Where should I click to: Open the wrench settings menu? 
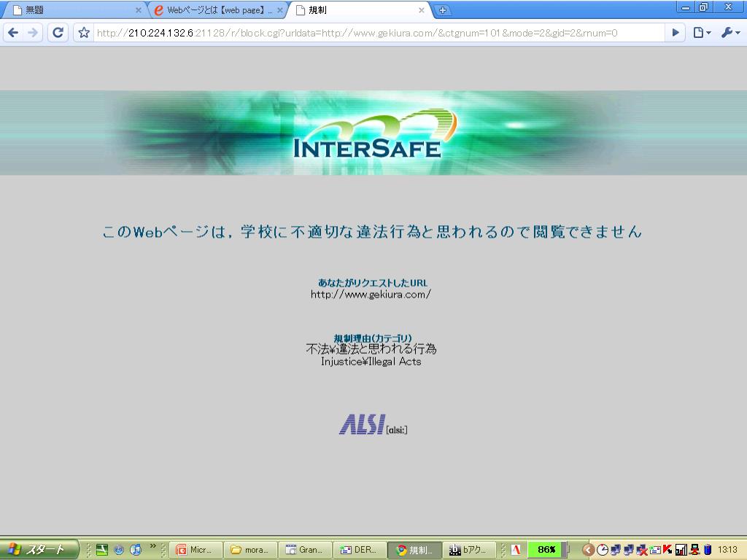click(730, 32)
